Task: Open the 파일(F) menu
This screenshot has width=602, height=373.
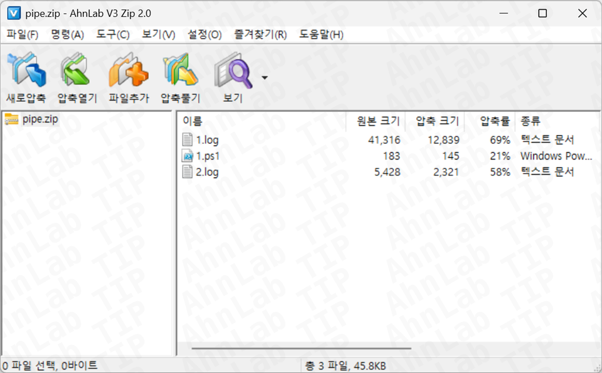Action: (22, 35)
